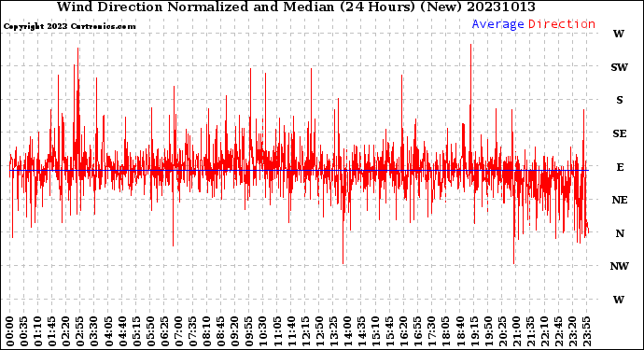
Task: Click the "13:25" time axis label
Action: click(333, 331)
